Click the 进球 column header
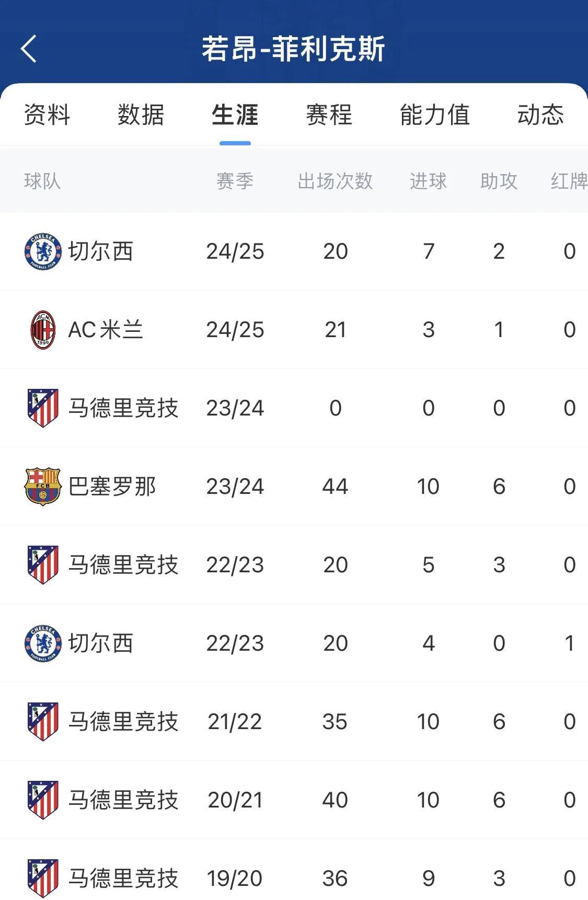The width and height of the screenshot is (588, 900). point(428,181)
